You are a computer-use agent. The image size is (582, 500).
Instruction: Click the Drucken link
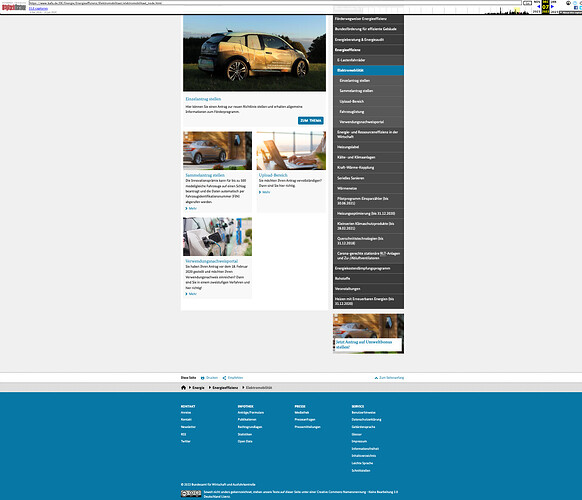(212, 378)
